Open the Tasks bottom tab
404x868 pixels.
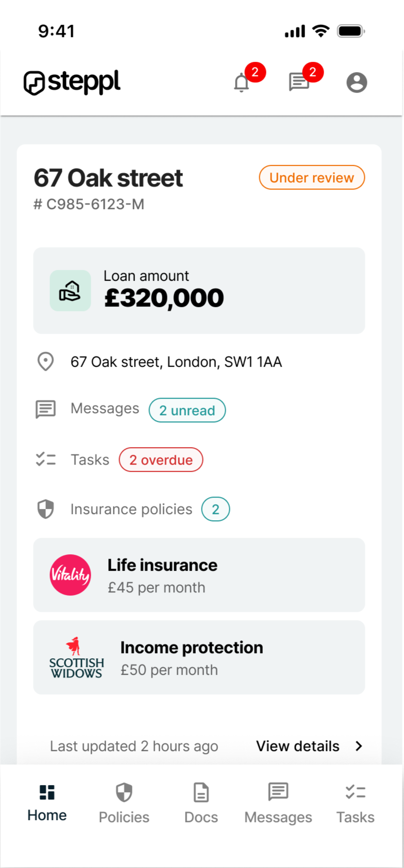[356, 804]
